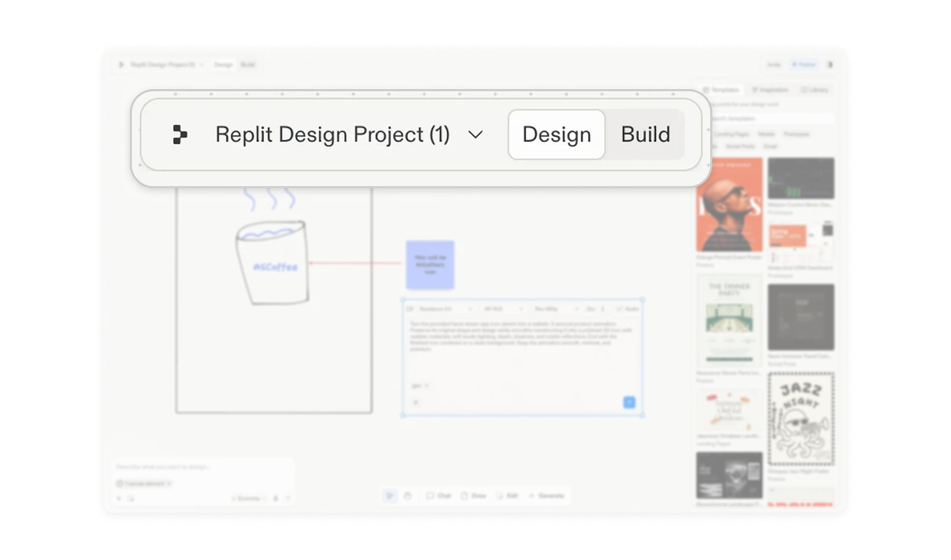Click Draw in the bottom toolbar
951x560 pixels.
tap(474, 495)
